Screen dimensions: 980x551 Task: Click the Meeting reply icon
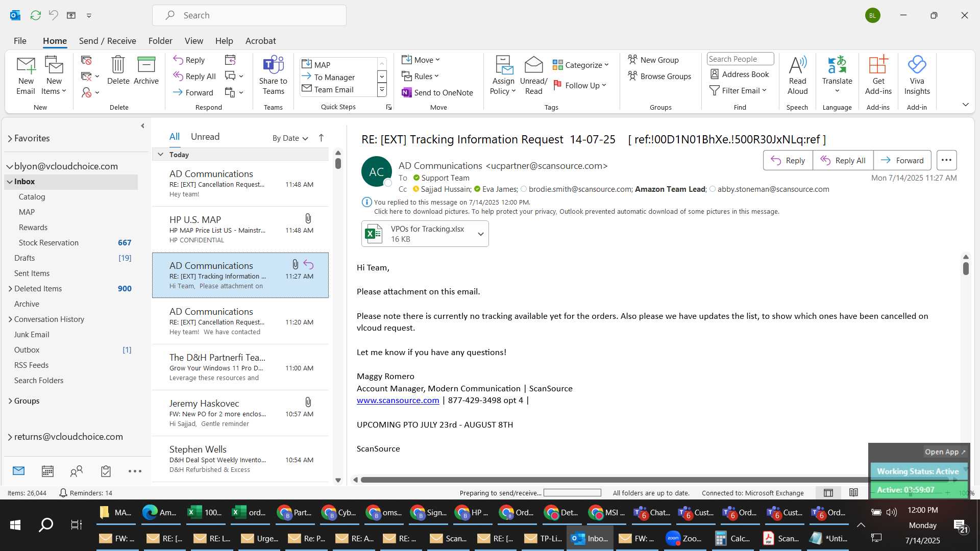click(230, 60)
